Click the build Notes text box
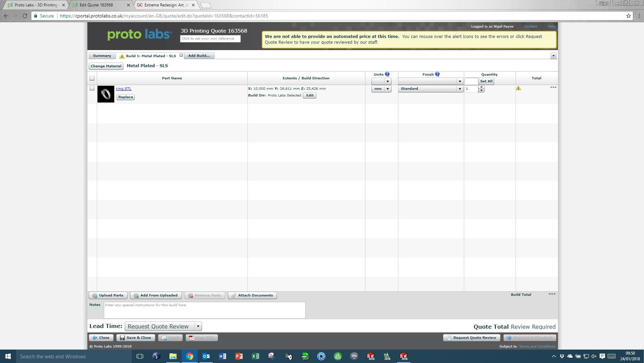This screenshot has width=644, height=363. [x=204, y=310]
